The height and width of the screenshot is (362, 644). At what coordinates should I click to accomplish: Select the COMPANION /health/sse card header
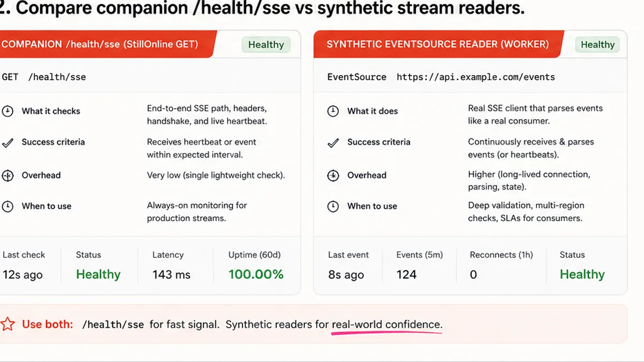point(108,44)
